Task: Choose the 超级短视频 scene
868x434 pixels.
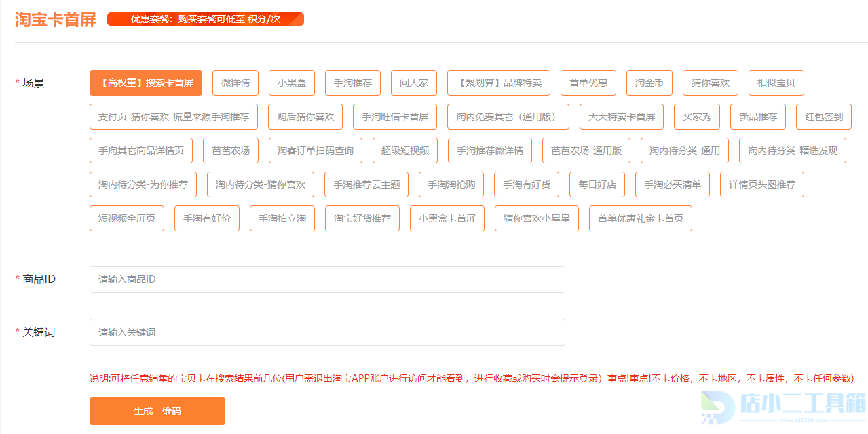Action: pyautogui.click(x=405, y=151)
